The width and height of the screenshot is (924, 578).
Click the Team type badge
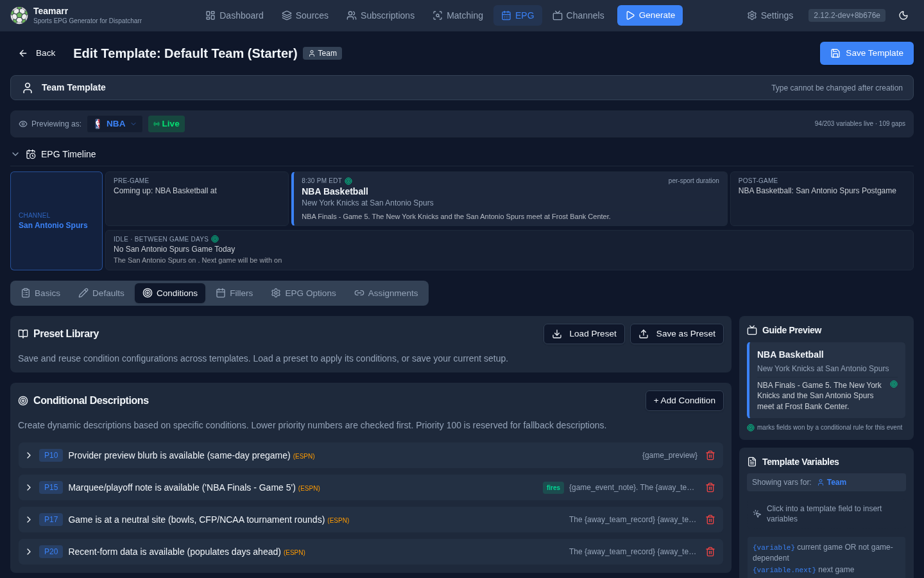click(x=322, y=53)
